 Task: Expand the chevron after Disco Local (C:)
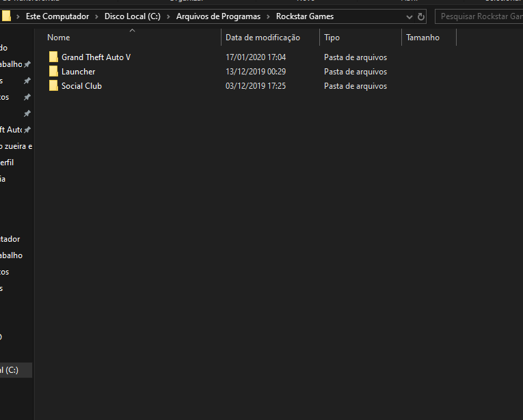click(x=168, y=16)
